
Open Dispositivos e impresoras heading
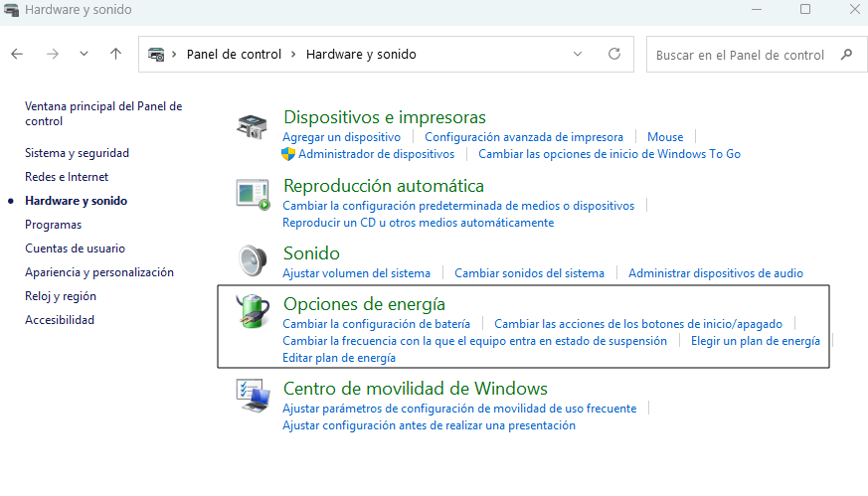tap(385, 117)
